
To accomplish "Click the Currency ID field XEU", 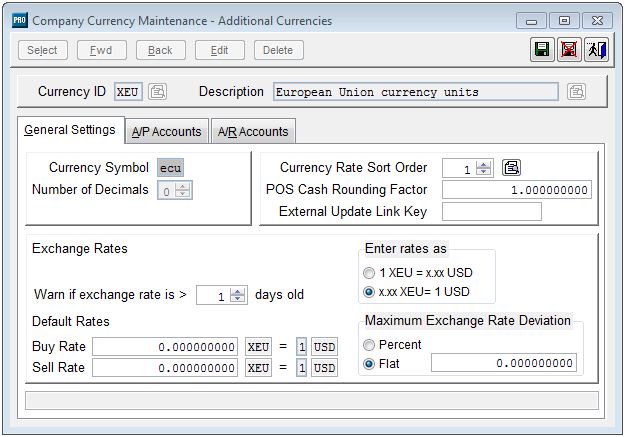I will pos(128,92).
